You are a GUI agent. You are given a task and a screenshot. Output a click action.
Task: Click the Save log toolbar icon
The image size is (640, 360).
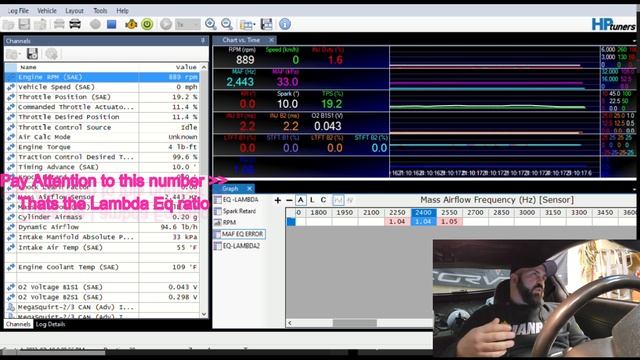click(x=24, y=24)
